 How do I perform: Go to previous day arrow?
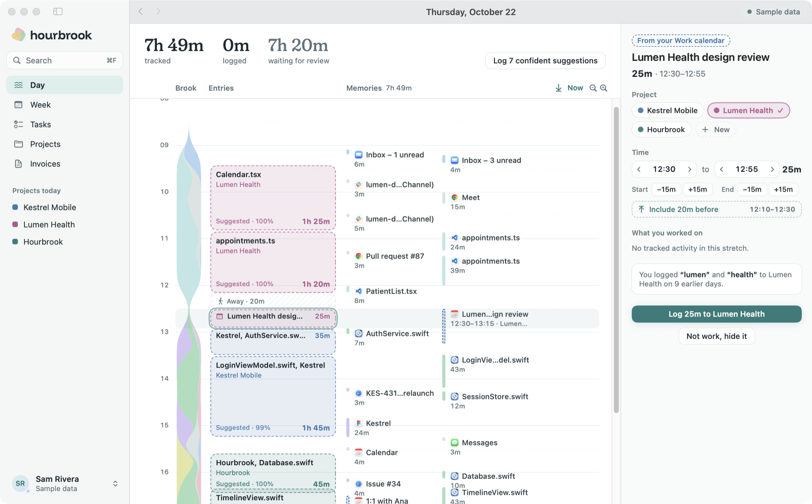[x=140, y=11]
